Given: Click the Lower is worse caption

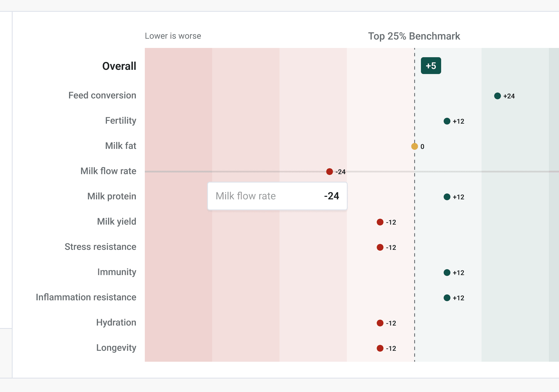Looking at the screenshot, I should pyautogui.click(x=173, y=36).
